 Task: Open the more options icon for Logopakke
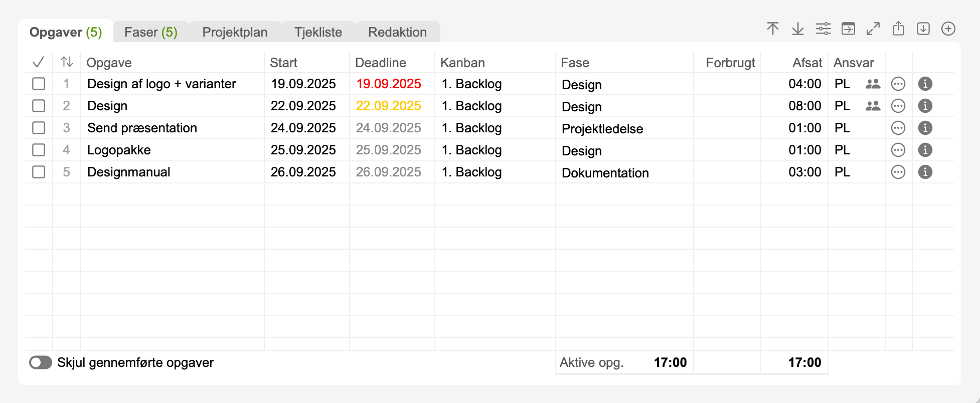point(898,150)
